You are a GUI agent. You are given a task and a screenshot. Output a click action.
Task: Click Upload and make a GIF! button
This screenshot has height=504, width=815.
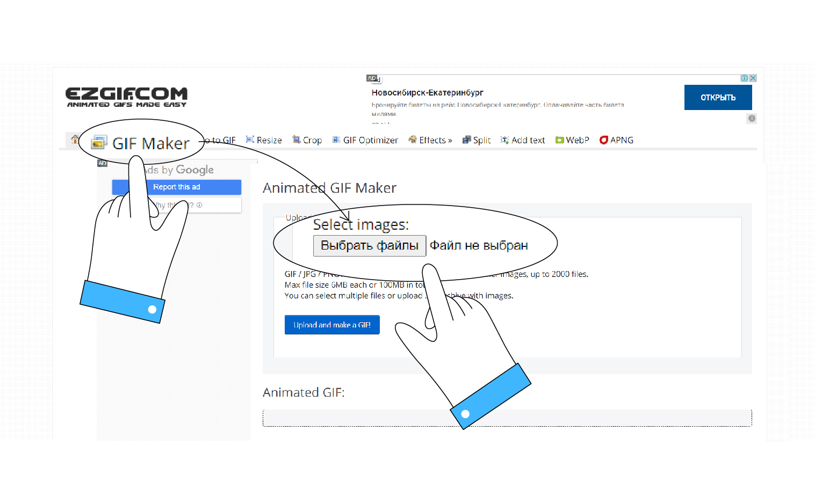click(332, 325)
